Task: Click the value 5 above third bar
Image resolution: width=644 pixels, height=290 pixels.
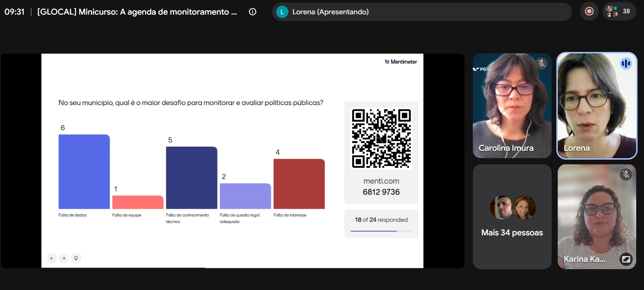Action: pyautogui.click(x=170, y=140)
